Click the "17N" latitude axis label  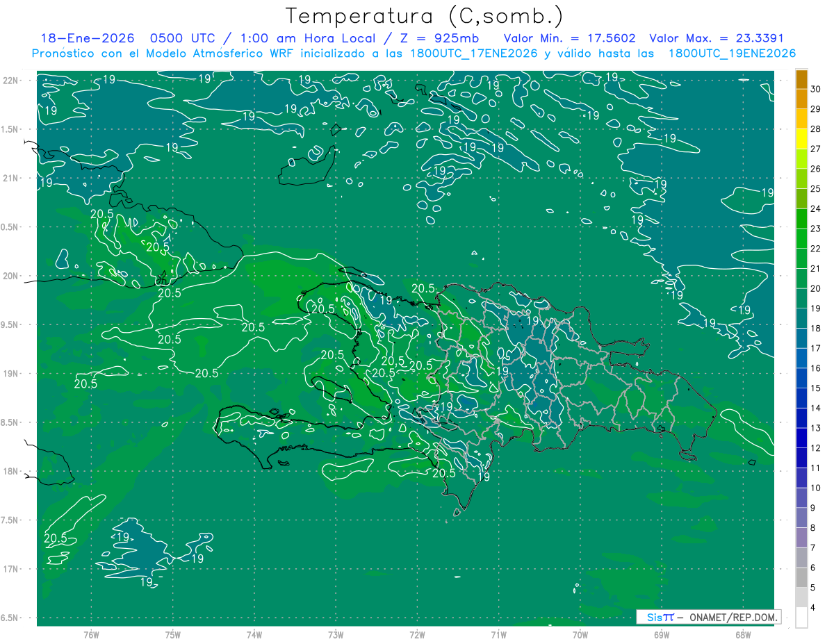point(10,569)
